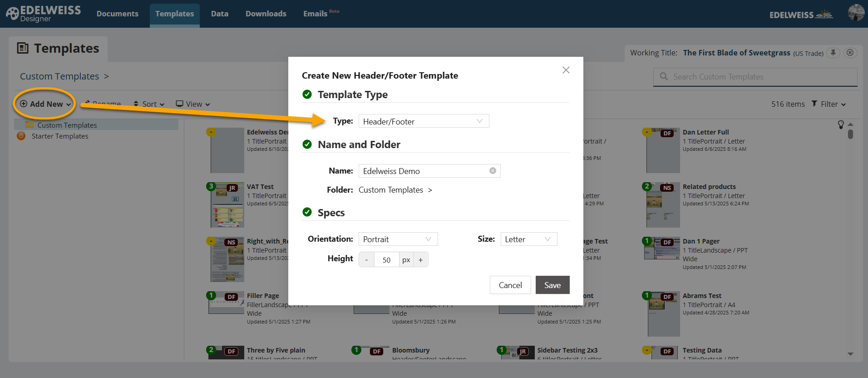Image resolution: width=868 pixels, height=378 pixels.
Task: Expand the Folder Custom Templates path
Action: point(430,190)
